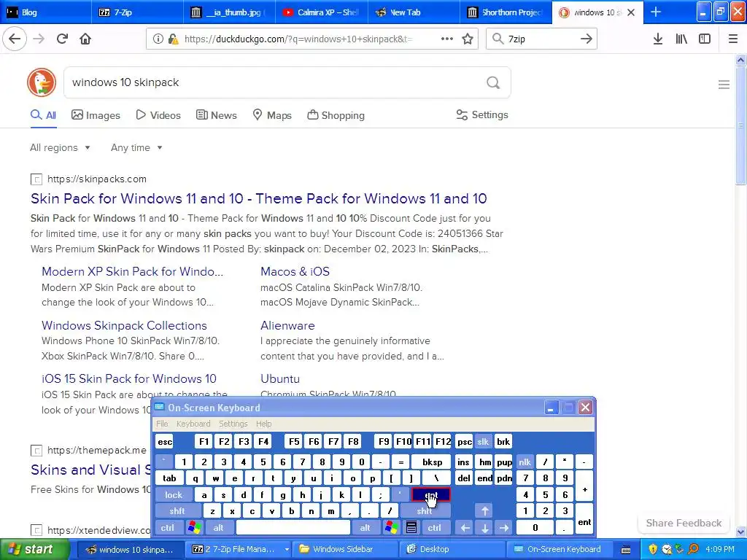Toggle the nlk num lock key
The width and height of the screenshot is (747, 560).
525,462
